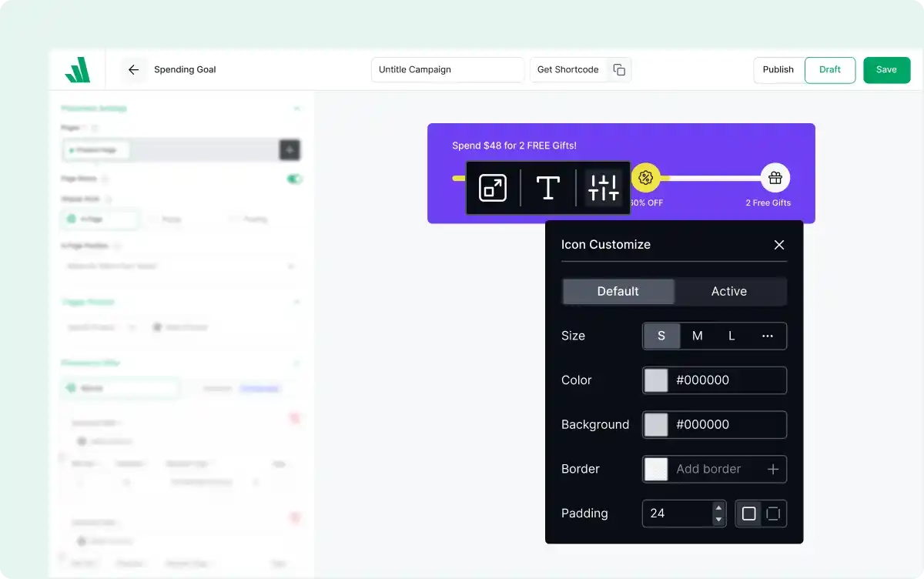Copy shortcode with the copy icon
Image resolution: width=924 pixels, height=579 pixels.
pyautogui.click(x=619, y=69)
